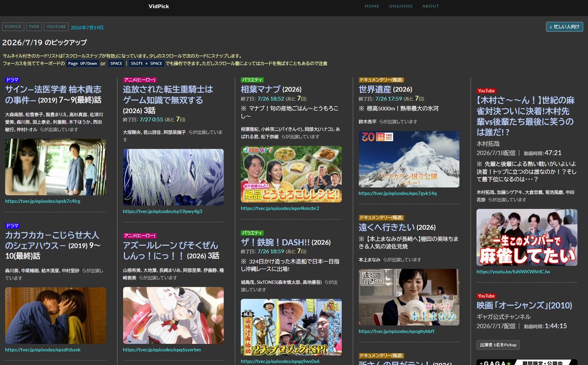The width and height of the screenshot is (588, 365).
Task: Click the ドラマ tag above カカフカカ
Action: [x=12, y=225]
